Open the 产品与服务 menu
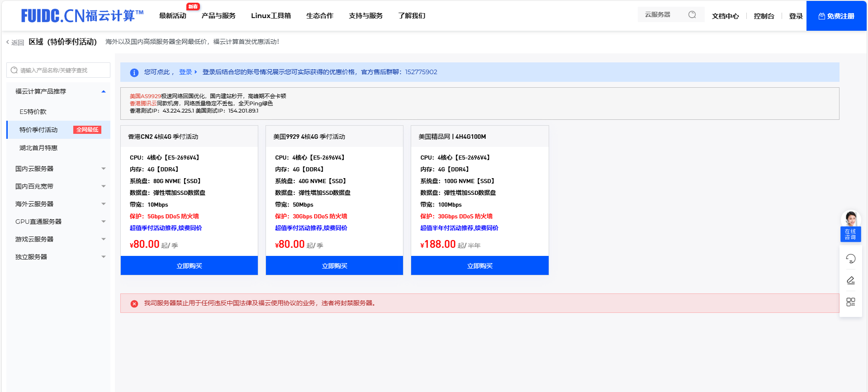This screenshot has width=868, height=392. point(218,16)
